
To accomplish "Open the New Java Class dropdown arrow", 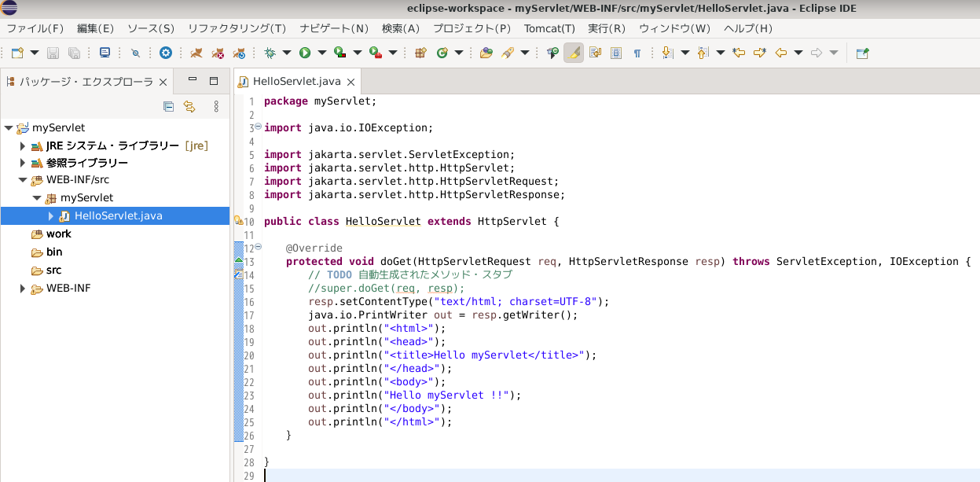I will tap(459, 53).
